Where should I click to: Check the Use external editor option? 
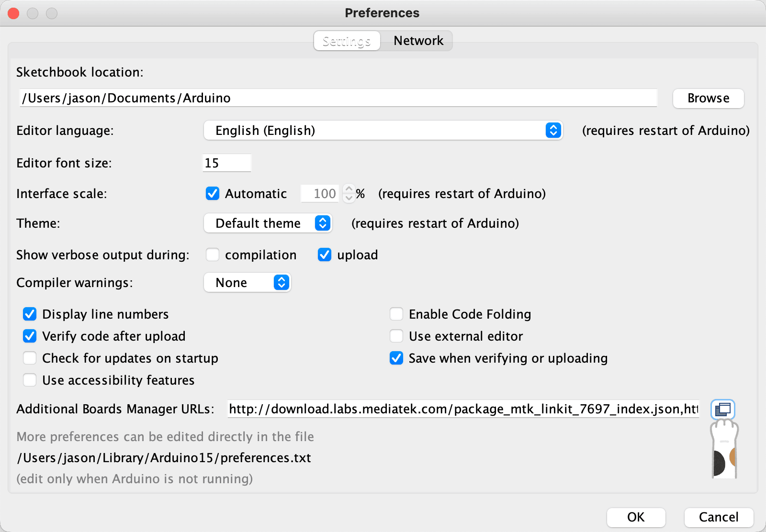coord(396,336)
